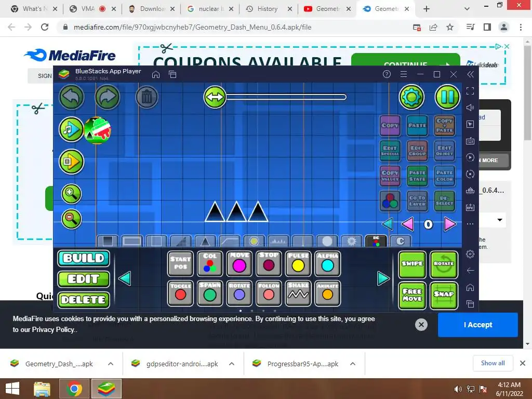Click BlueStacks install APK sidebar icon

tap(470, 207)
